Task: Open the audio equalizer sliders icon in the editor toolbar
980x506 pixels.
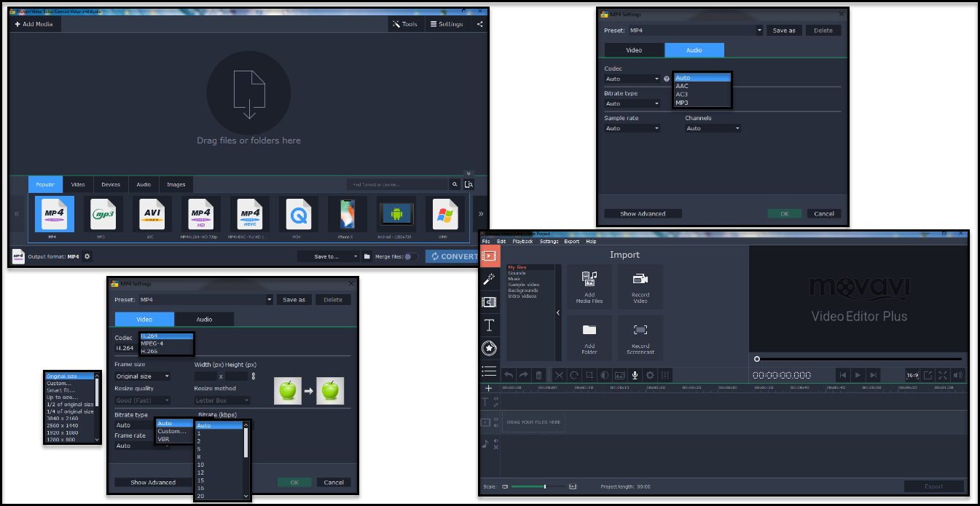Action: (665, 375)
